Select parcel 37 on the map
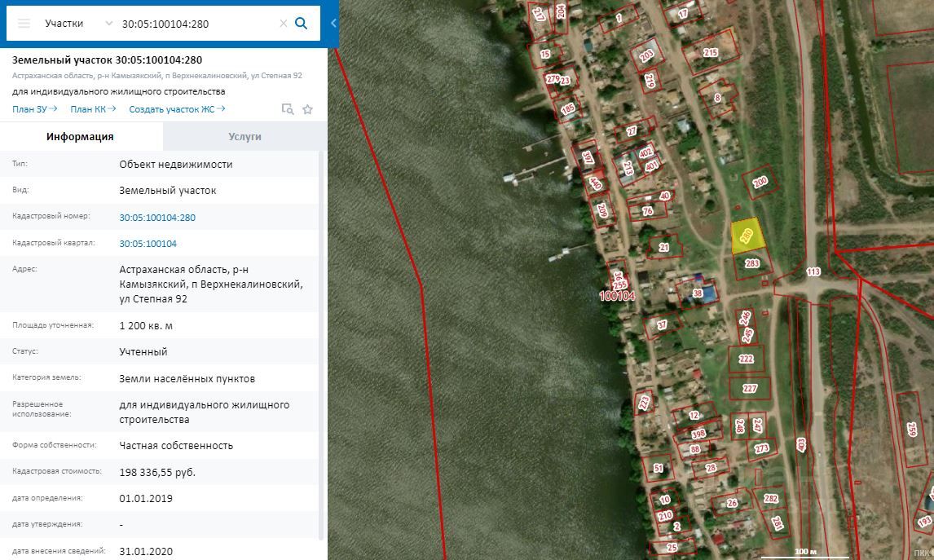The height and width of the screenshot is (560, 934). point(662,324)
